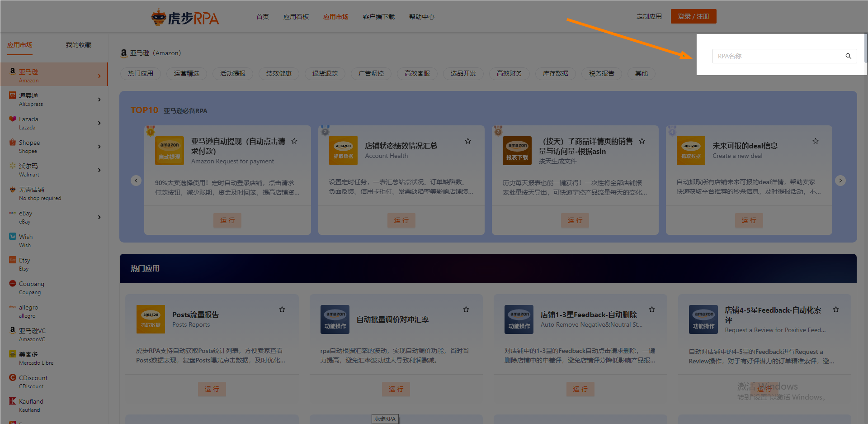The height and width of the screenshot is (424, 868).
Task: Select the 选品开发 category pill
Action: click(463, 73)
